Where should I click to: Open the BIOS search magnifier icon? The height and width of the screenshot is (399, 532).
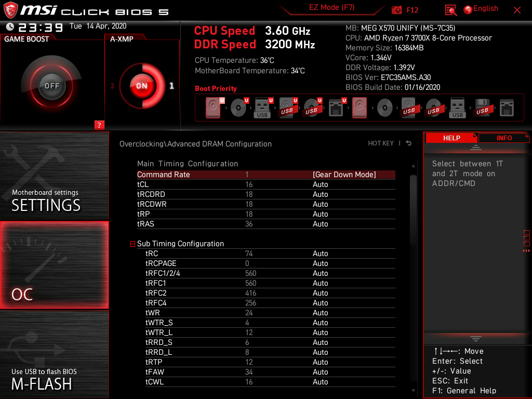tap(451, 10)
